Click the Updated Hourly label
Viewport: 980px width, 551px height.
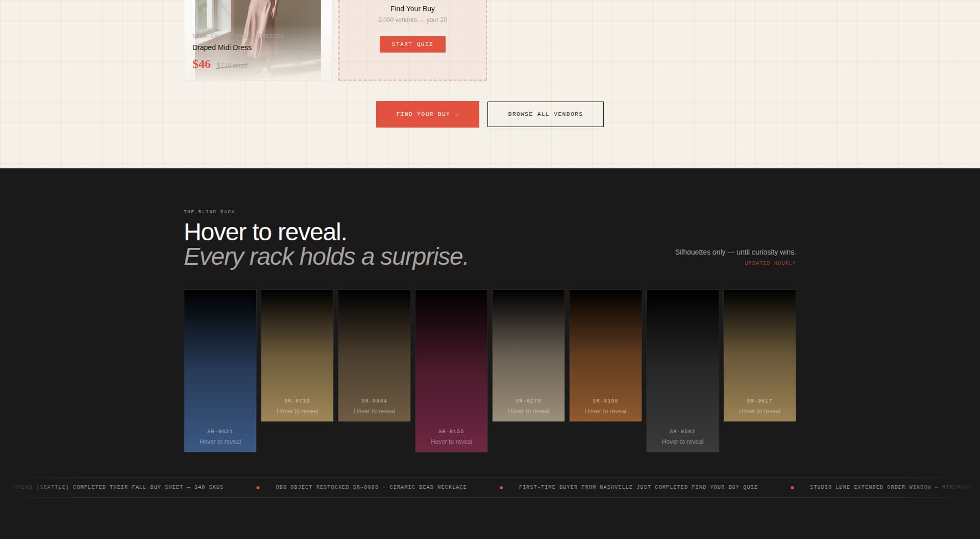coord(770,263)
